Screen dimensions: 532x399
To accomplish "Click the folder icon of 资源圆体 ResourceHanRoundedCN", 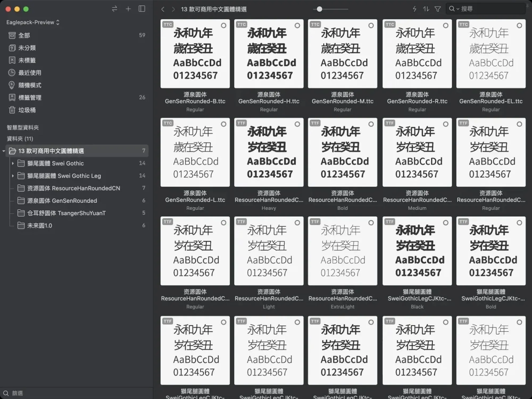I will pyautogui.click(x=21, y=188).
